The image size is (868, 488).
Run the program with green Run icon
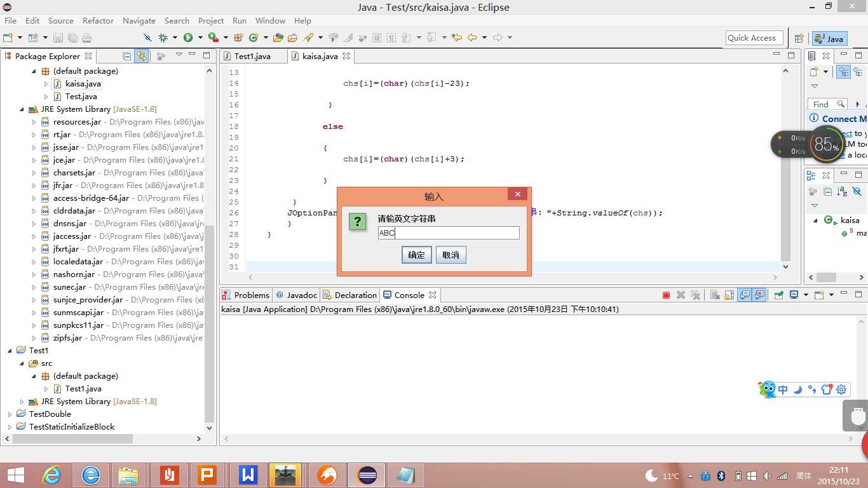tap(188, 37)
